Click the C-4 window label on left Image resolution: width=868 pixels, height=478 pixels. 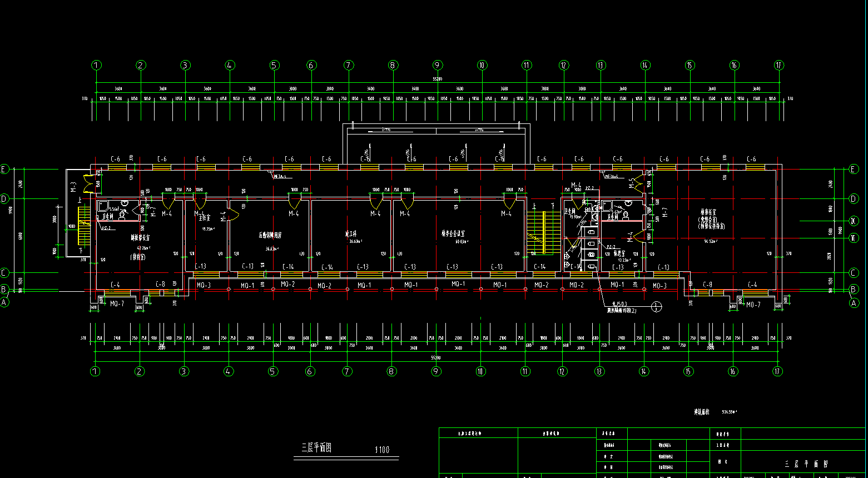(x=115, y=285)
